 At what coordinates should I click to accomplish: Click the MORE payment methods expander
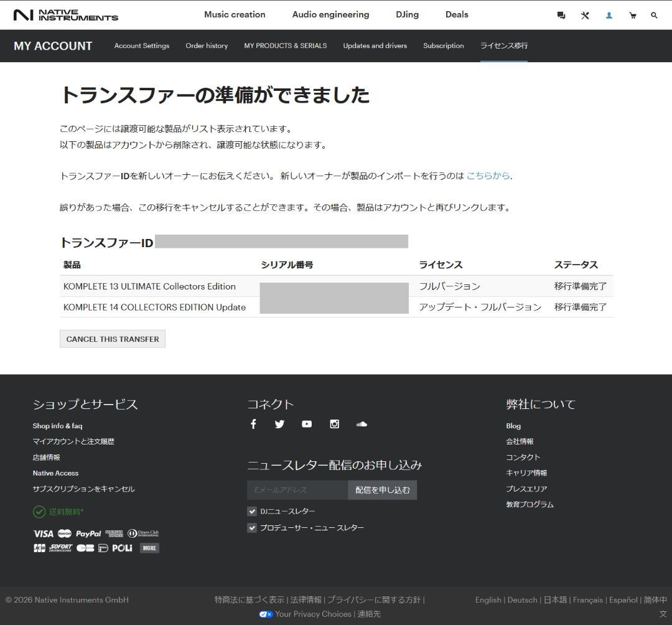pyautogui.click(x=149, y=548)
